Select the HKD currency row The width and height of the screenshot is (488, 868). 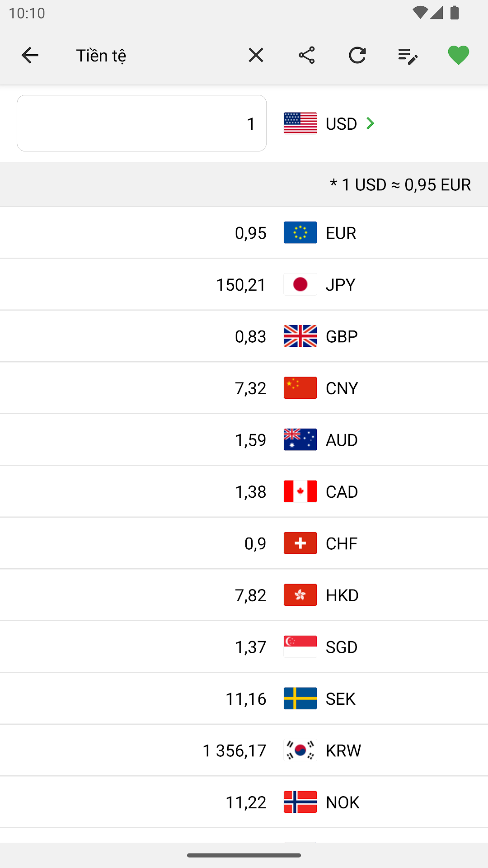[244, 595]
